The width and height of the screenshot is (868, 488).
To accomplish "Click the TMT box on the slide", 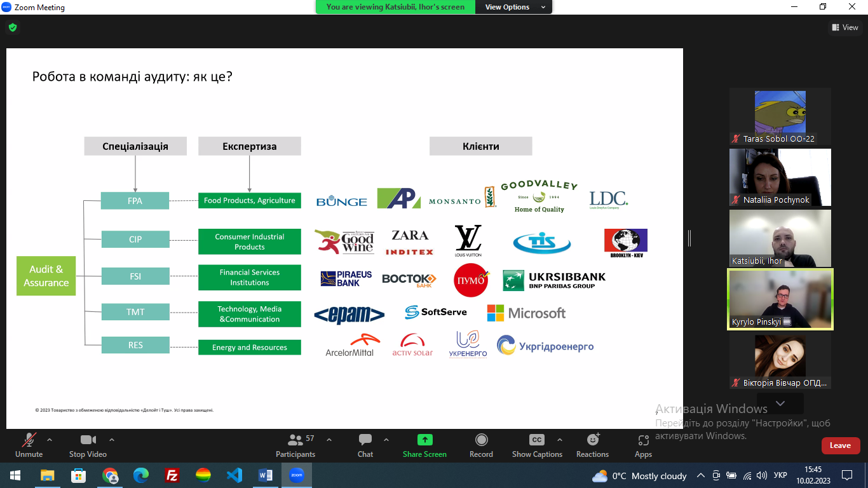I will coord(135,312).
